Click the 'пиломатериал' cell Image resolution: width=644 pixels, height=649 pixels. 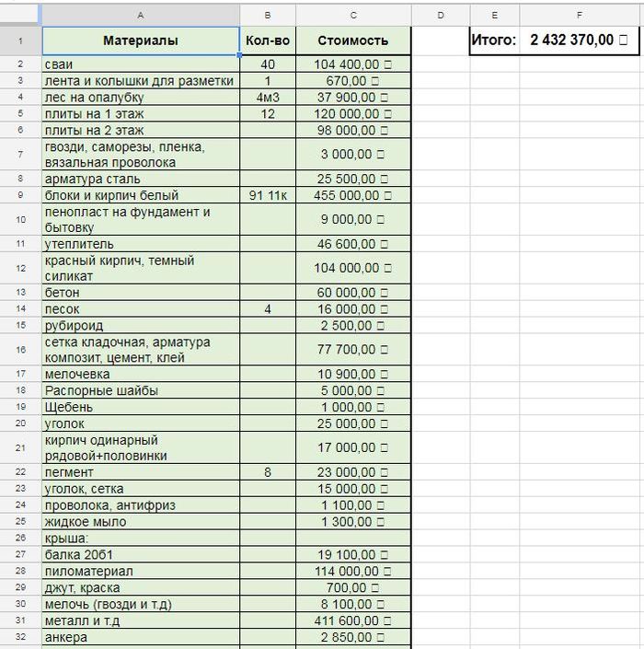140,571
